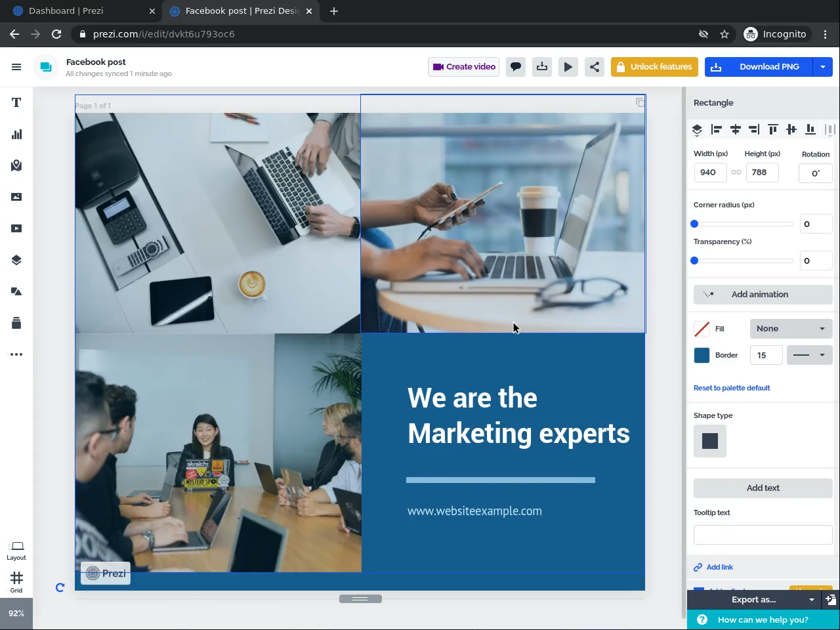840x630 pixels.
Task: Click the Create video button
Action: (464, 67)
